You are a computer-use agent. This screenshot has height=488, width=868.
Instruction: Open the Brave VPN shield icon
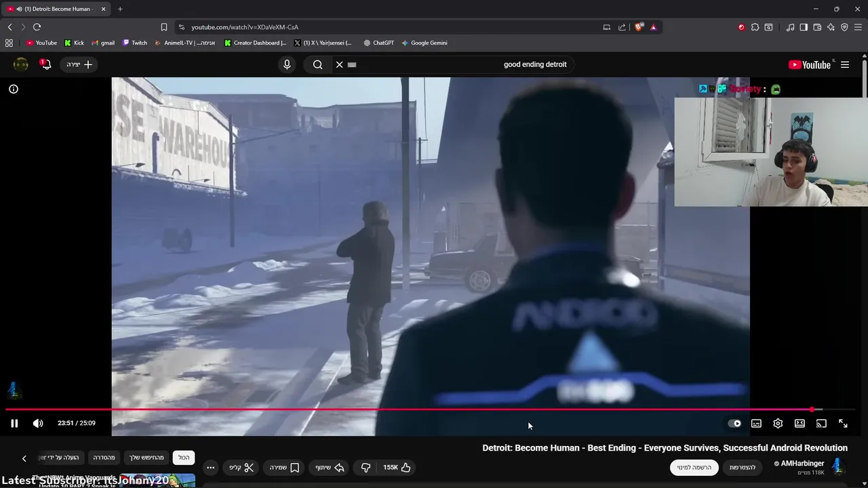844,27
